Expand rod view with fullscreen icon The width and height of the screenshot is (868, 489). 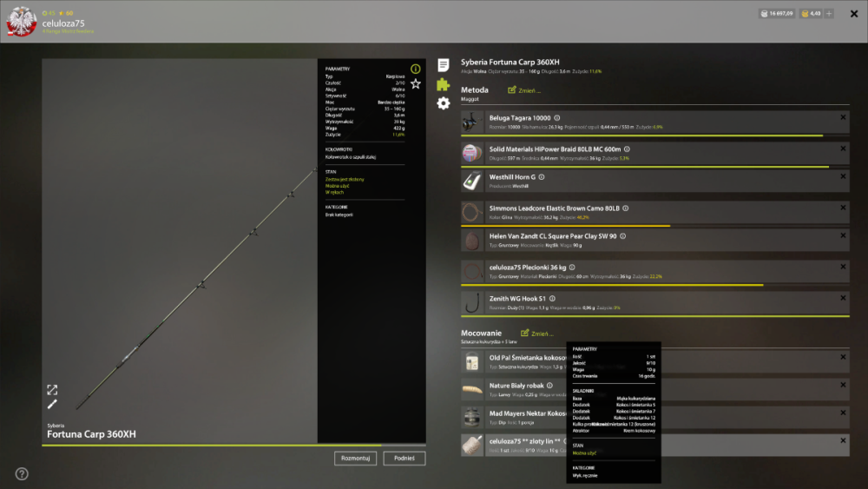tap(52, 390)
